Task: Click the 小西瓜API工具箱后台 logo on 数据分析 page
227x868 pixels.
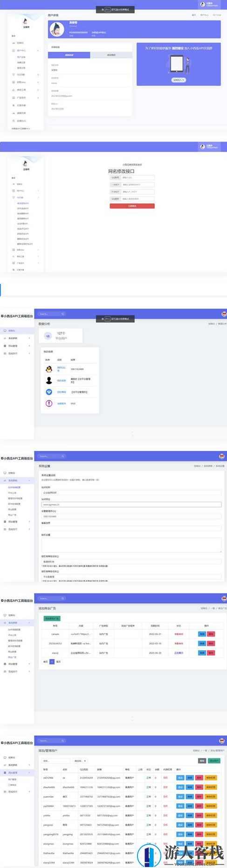Action: pyautogui.click(x=17, y=316)
